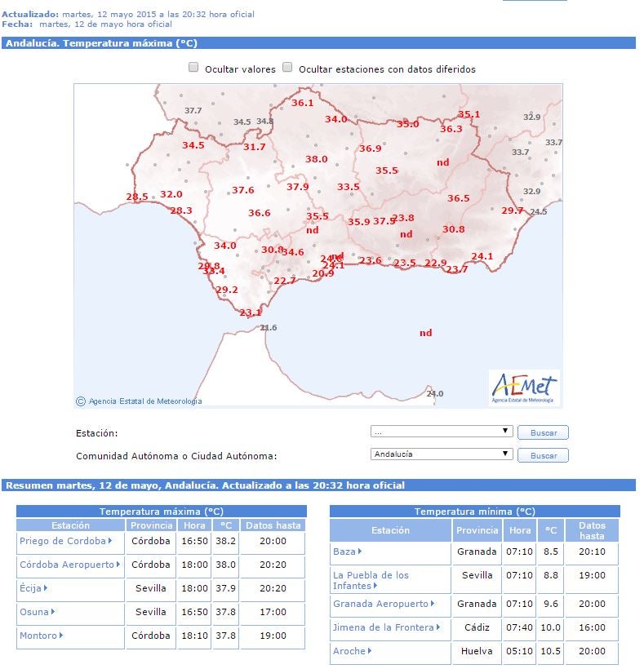Click the arrow icon next to Écija
The height and width of the screenshot is (669, 644).
(x=46, y=588)
